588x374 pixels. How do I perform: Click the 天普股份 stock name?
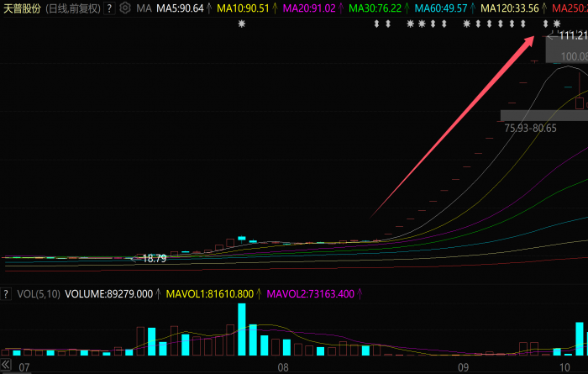click(23, 8)
